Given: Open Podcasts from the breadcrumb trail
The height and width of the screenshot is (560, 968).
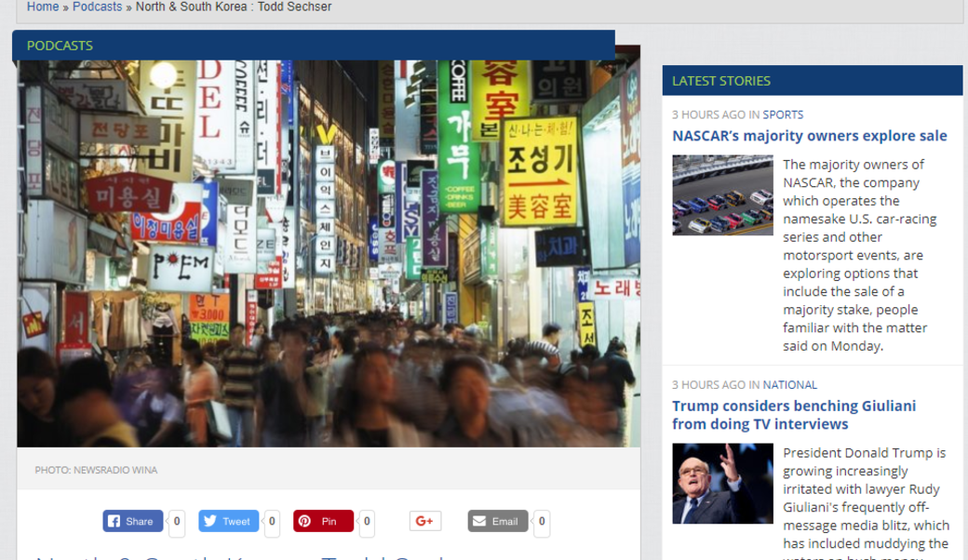Looking at the screenshot, I should click(97, 7).
